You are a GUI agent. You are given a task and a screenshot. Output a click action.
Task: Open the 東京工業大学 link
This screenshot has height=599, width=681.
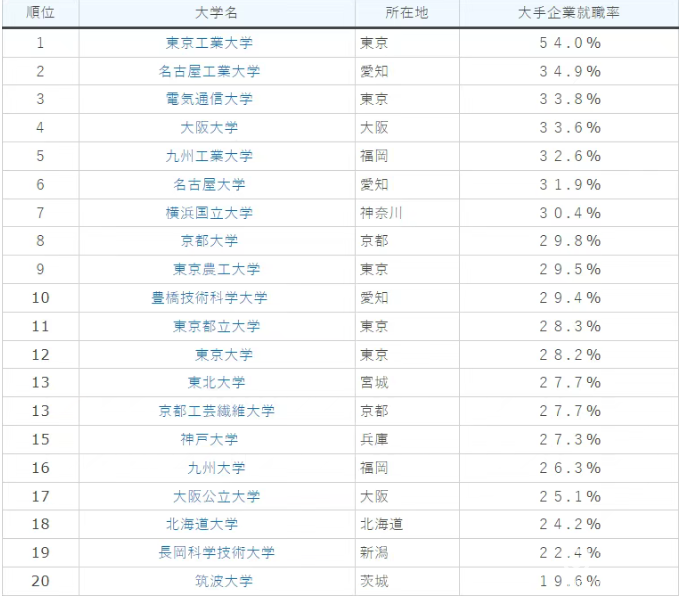209,43
